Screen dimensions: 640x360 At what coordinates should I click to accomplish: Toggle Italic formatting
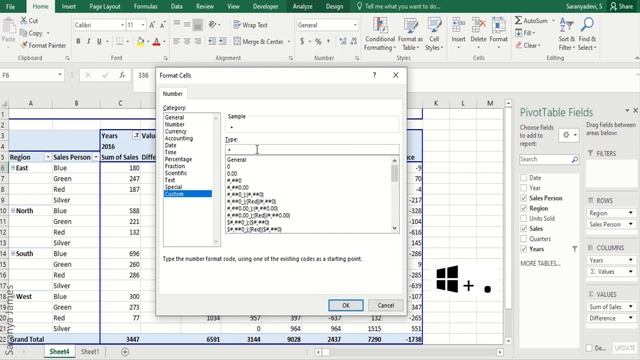pyautogui.click(x=89, y=41)
